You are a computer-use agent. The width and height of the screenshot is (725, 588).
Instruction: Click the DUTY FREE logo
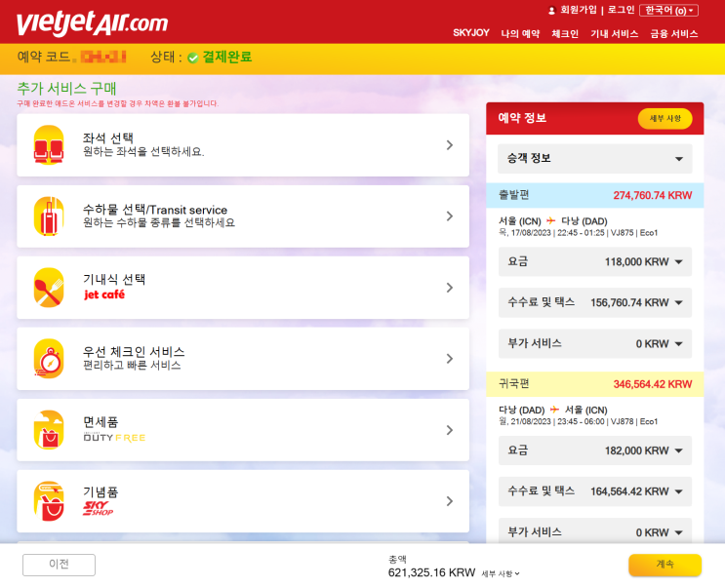(115, 437)
